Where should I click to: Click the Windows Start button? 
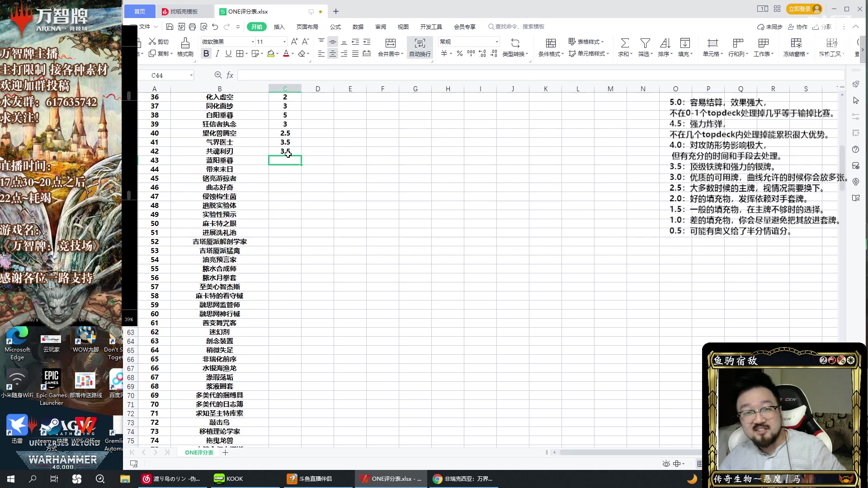coord(11,479)
